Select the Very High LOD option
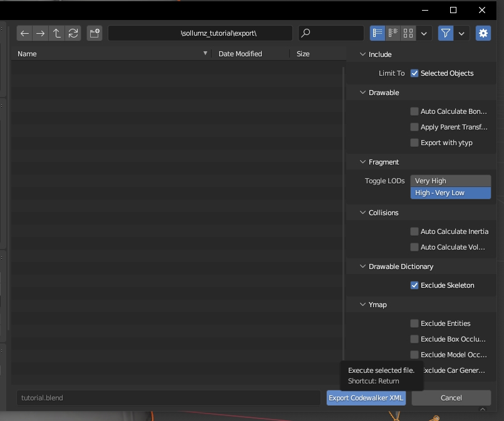The height and width of the screenshot is (421, 504). tap(450, 181)
